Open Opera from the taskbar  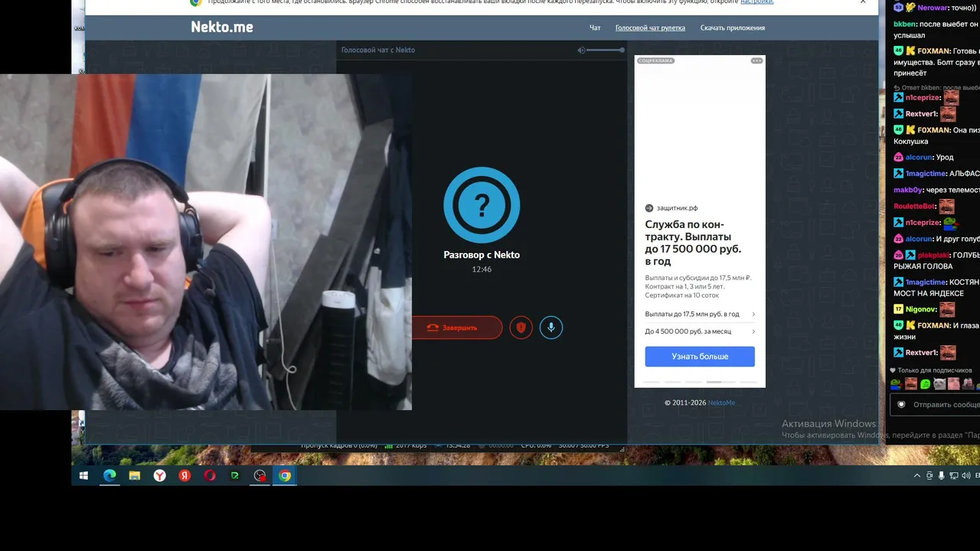210,475
